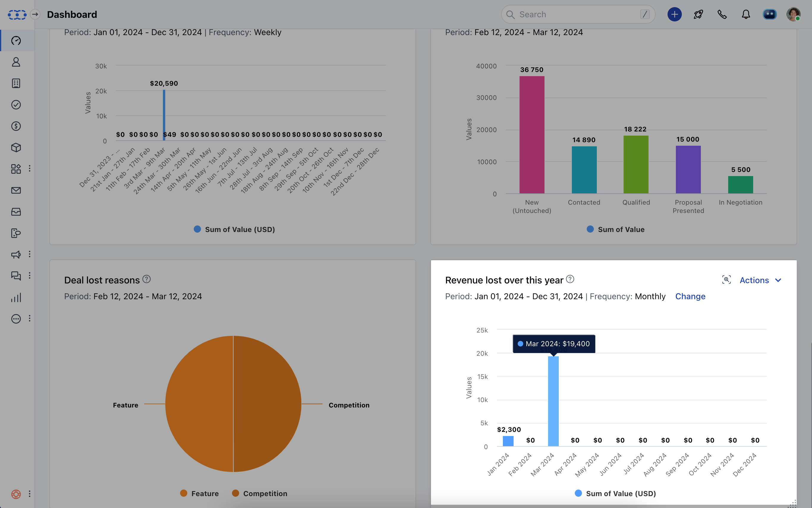
Task: Expand the Actions dropdown on Revenue lost card
Action: click(760, 280)
